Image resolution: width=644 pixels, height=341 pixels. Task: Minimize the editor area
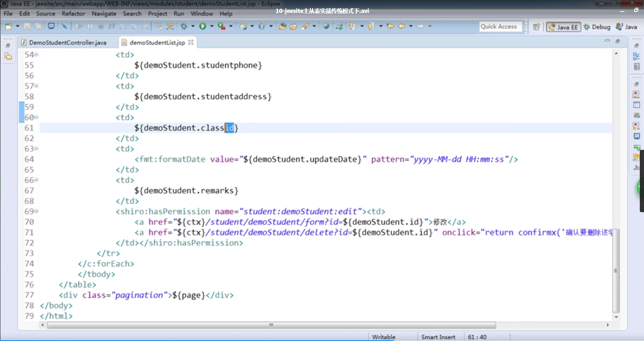tap(607, 41)
